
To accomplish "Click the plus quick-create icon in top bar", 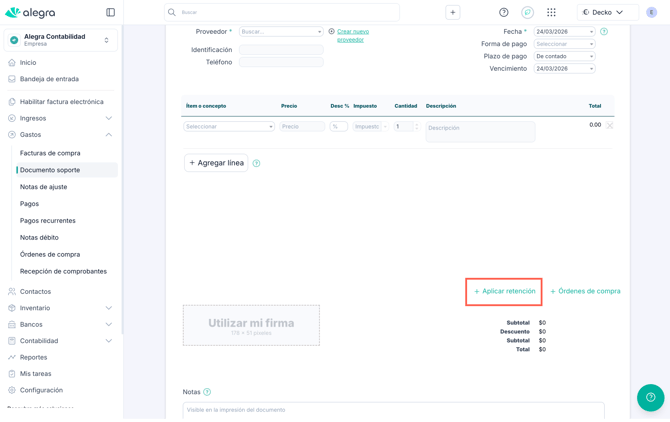I will coord(453,13).
